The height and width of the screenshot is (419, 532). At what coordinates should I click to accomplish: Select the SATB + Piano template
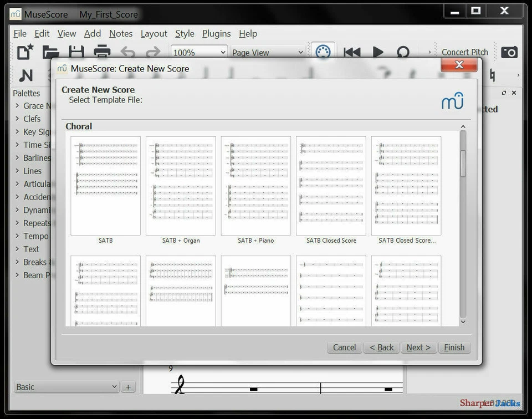255,186
